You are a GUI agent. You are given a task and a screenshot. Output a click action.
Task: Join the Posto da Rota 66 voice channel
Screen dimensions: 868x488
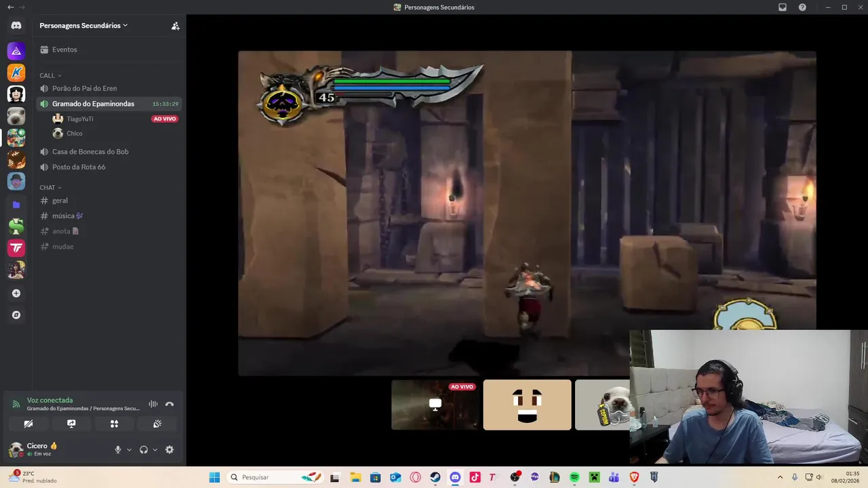[x=109, y=167]
